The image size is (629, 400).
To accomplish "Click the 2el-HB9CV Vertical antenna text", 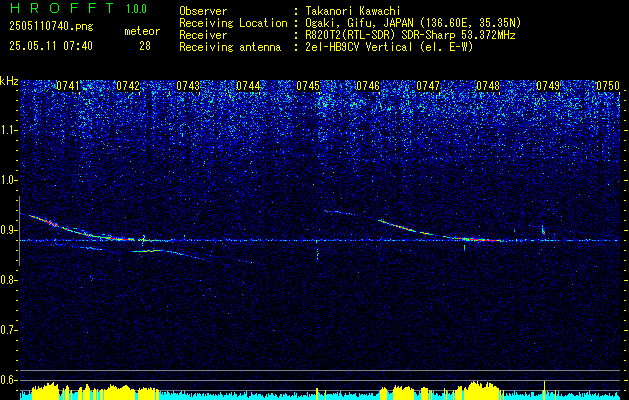I will point(389,47).
